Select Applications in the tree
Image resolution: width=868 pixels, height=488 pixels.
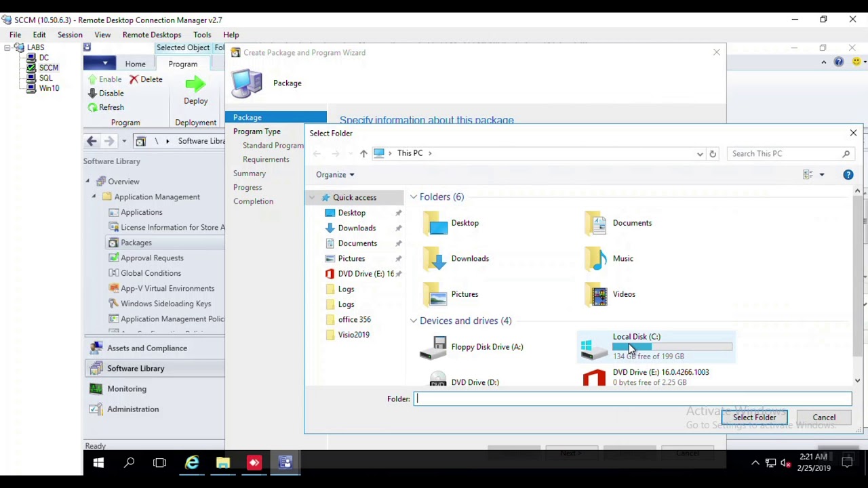point(141,212)
